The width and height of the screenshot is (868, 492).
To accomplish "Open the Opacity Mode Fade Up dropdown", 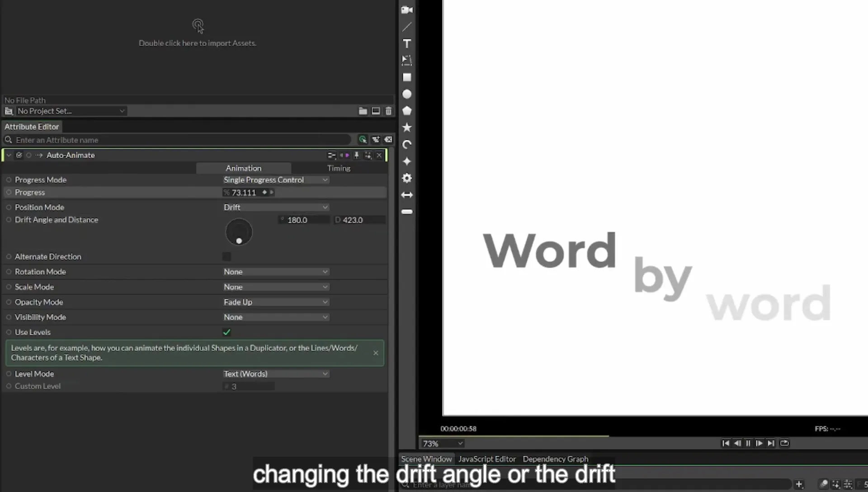I will pos(276,302).
